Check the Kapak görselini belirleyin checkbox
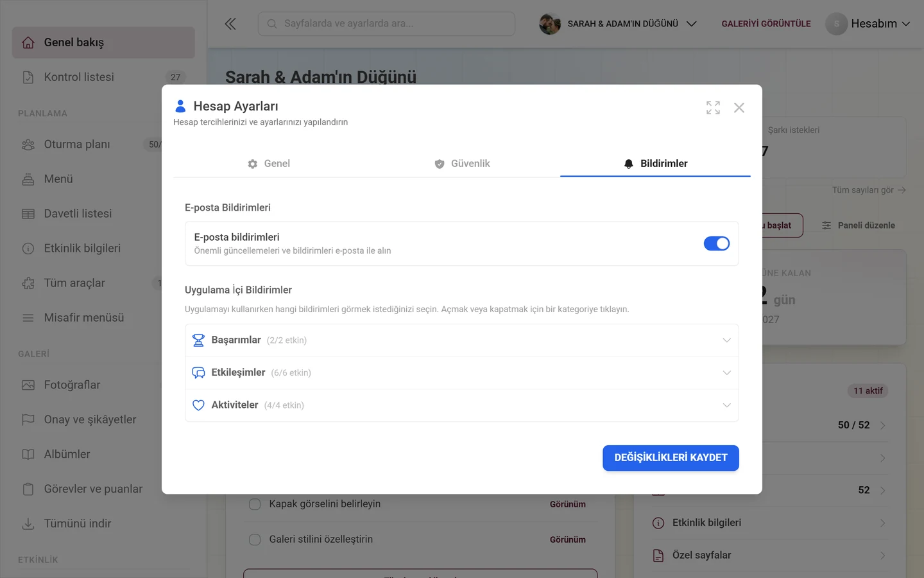This screenshot has width=924, height=578. [255, 504]
